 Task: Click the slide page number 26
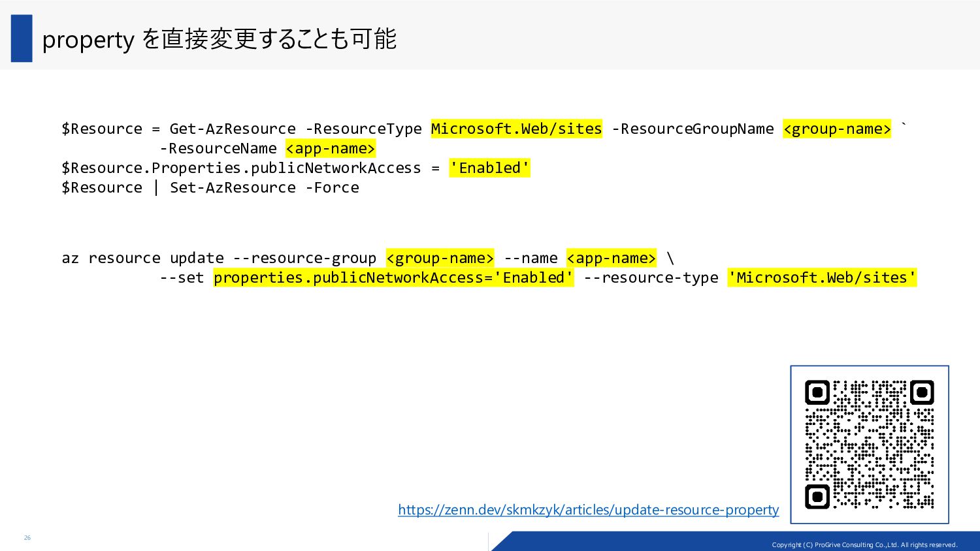[27, 538]
